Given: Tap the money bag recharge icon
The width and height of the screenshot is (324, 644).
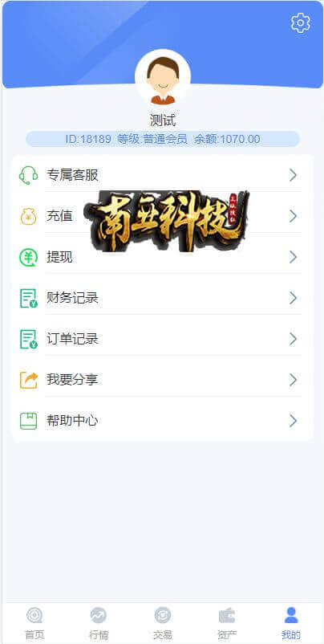Looking at the screenshot, I should click(x=28, y=217).
